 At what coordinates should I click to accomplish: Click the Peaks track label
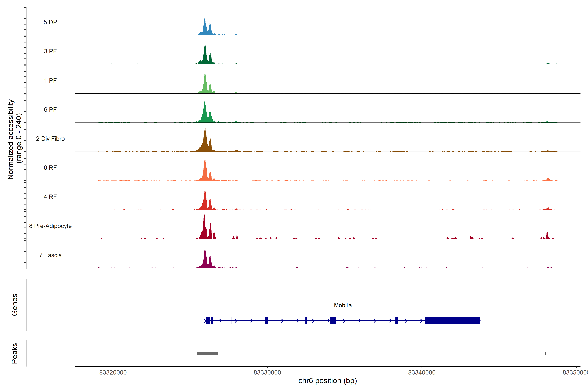(15, 353)
